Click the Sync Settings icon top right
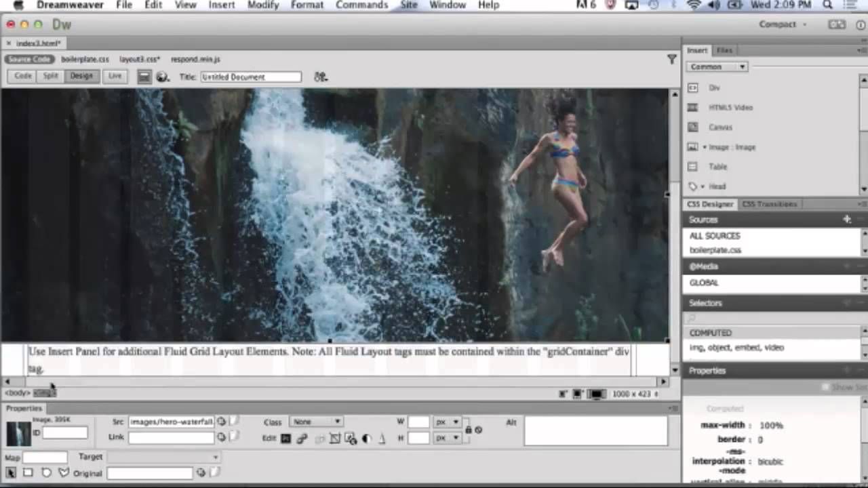Screen dimensions: 868x488 (x=837, y=24)
